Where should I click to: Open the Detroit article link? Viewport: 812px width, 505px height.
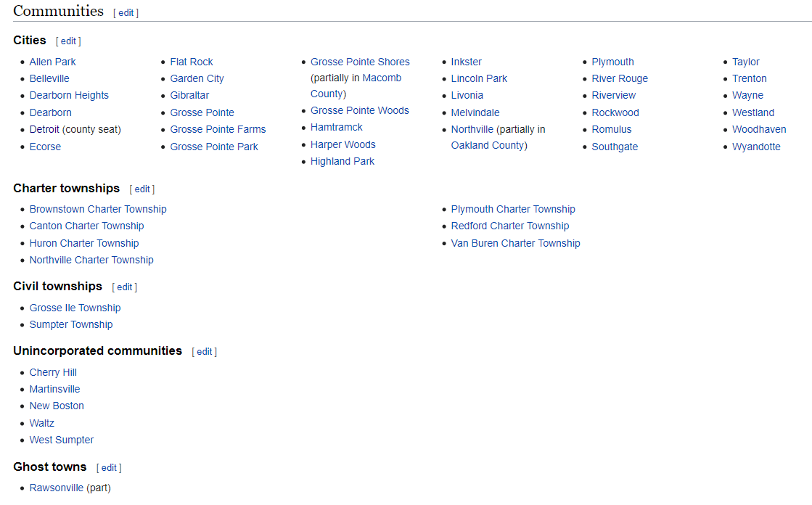(x=44, y=129)
